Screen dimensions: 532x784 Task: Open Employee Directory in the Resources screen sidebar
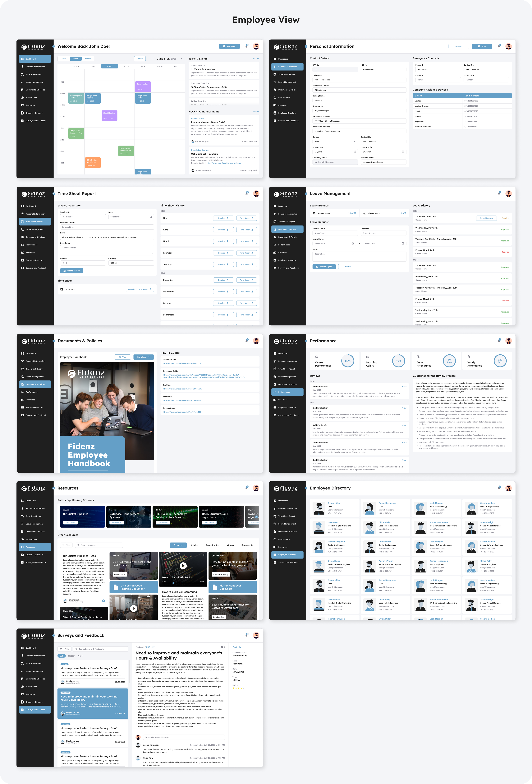(35, 555)
